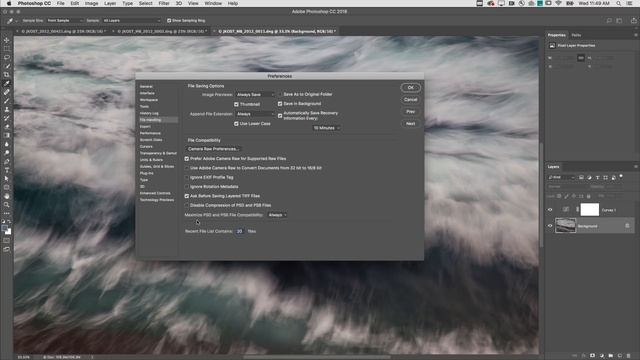Open Append File Extension dropdown
This screenshot has height=360, width=640.
255,114
